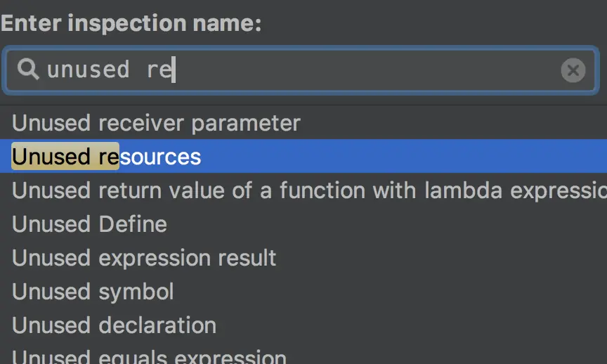Image resolution: width=607 pixels, height=364 pixels.
Task: Click the word 'parameter' in the first result
Action: [x=246, y=124]
